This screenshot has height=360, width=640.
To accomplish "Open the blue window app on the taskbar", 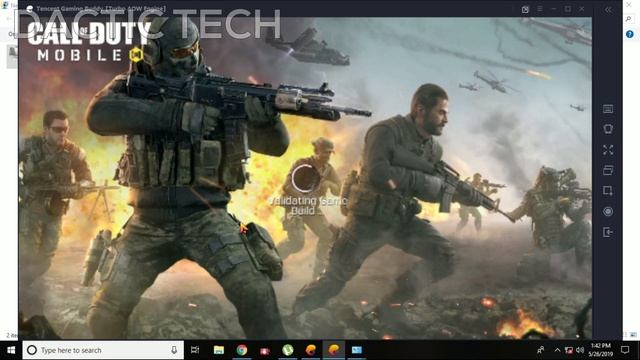I will point(357,350).
